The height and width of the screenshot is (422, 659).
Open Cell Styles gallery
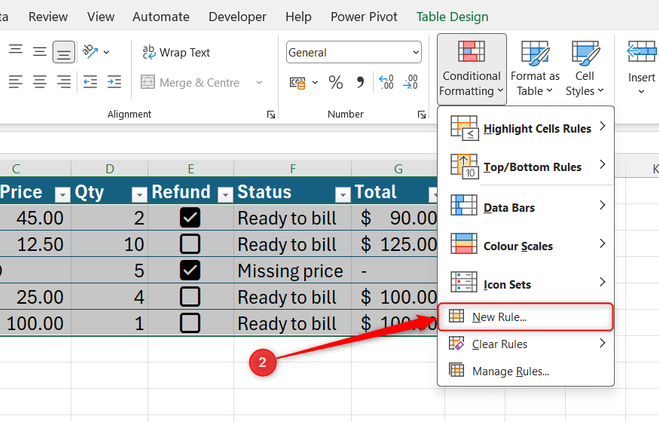click(x=585, y=69)
